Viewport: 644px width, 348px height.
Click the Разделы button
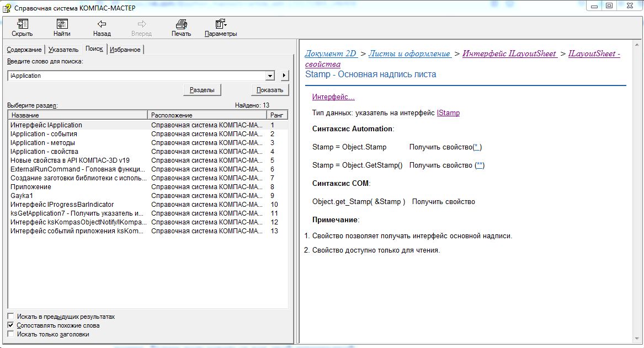tap(202, 90)
